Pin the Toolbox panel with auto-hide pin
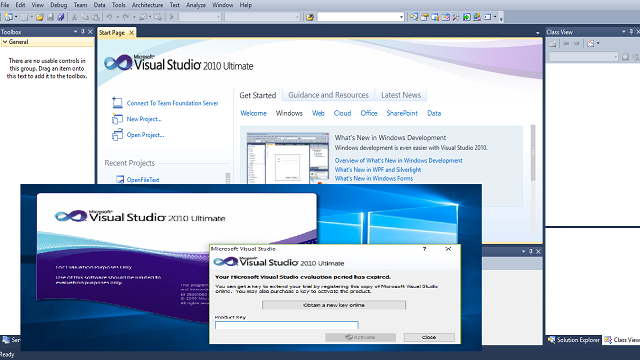Viewport: 640px width, 360px height. pos(83,31)
